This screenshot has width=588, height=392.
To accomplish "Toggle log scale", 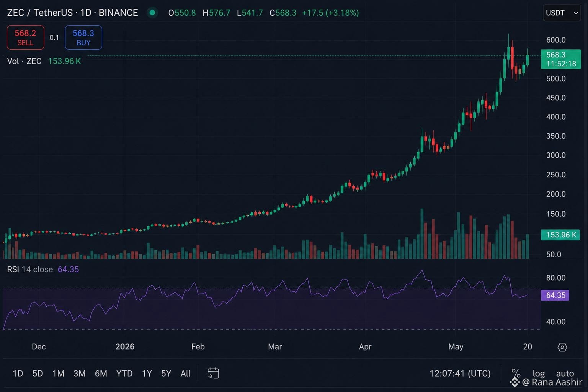I will point(539,373).
